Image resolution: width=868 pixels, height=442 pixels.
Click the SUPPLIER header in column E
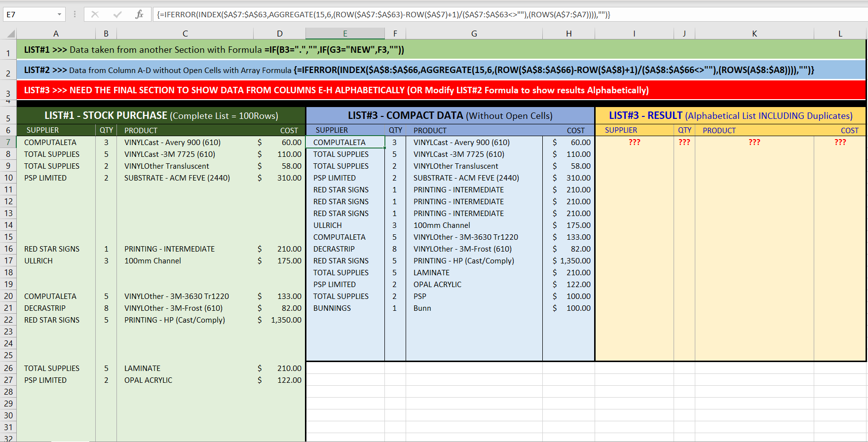pyautogui.click(x=332, y=130)
